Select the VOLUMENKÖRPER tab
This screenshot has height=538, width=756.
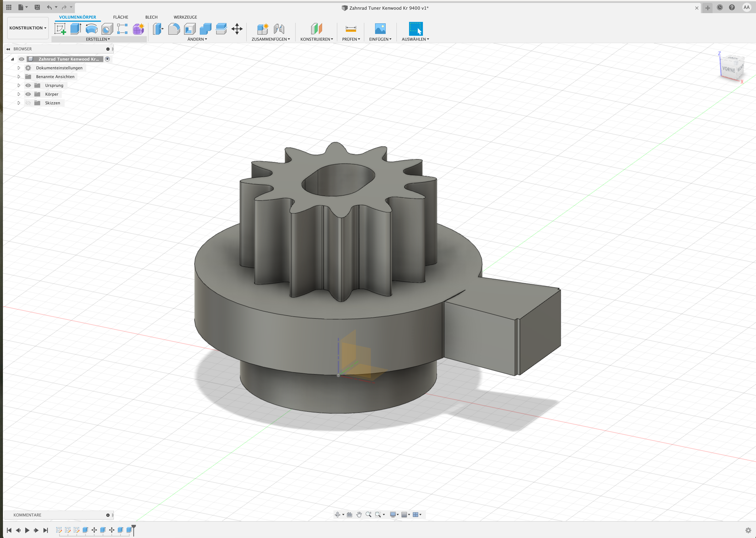[78, 17]
